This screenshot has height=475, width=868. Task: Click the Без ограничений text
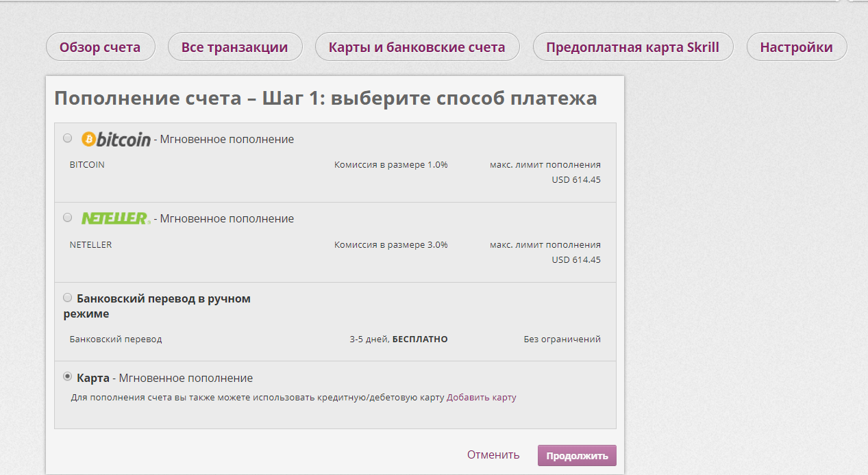(x=562, y=339)
